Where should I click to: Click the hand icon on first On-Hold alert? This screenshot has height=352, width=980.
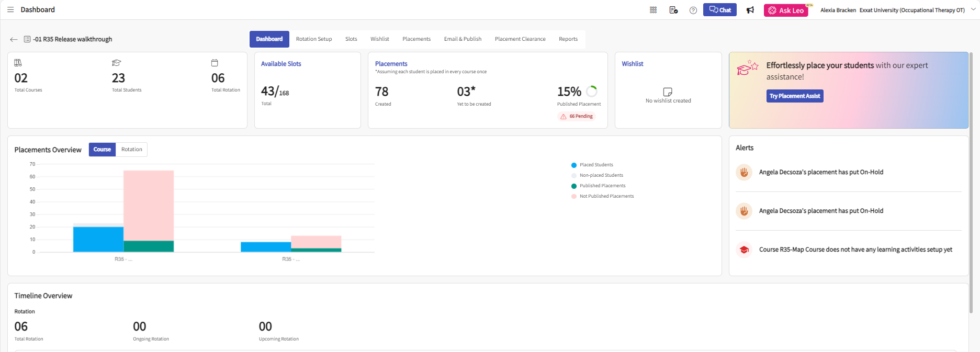(x=744, y=172)
